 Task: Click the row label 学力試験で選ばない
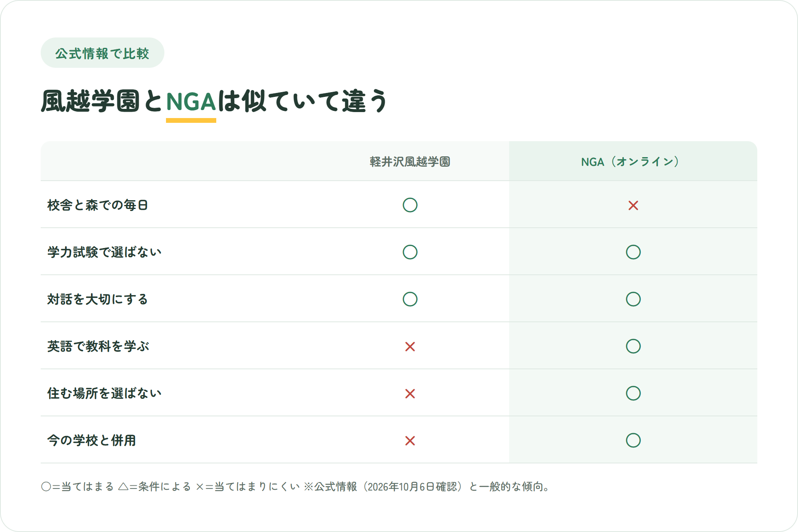105,252
